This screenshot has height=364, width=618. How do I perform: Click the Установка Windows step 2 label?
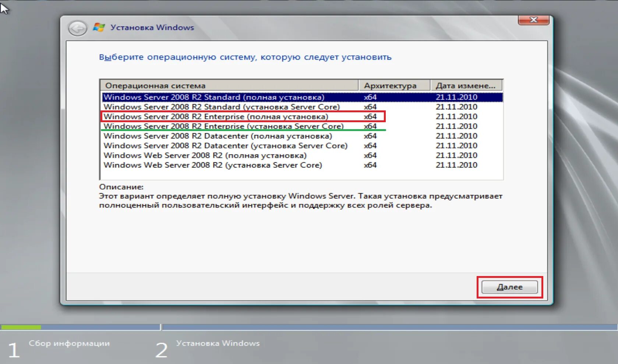(218, 343)
